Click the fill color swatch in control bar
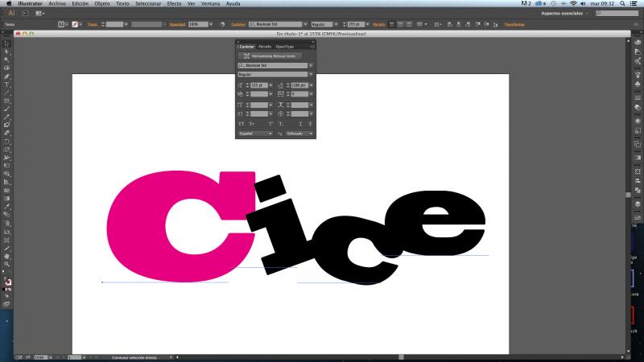The image size is (644, 362). 61,25
